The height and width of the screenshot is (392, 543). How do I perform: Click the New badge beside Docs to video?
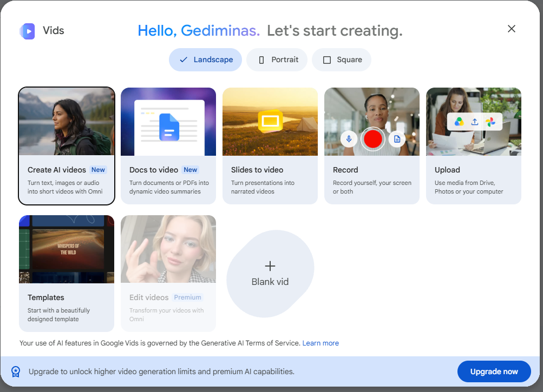click(191, 170)
